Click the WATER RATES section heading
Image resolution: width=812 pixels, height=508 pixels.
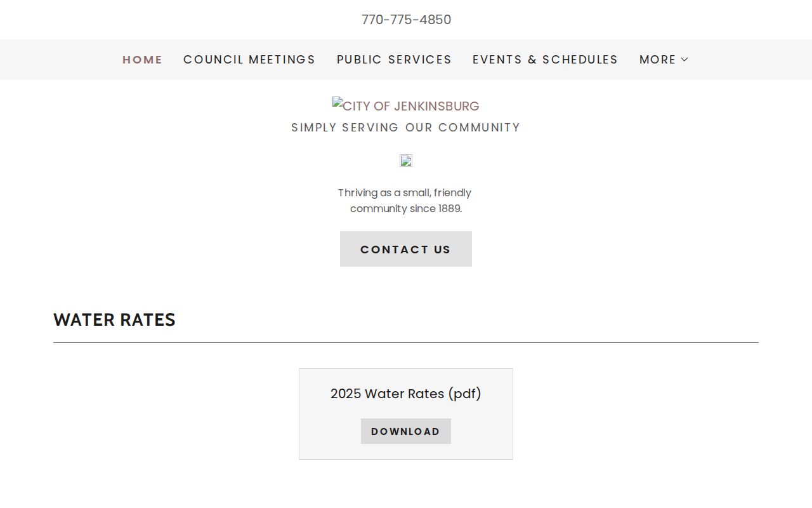coord(114,319)
